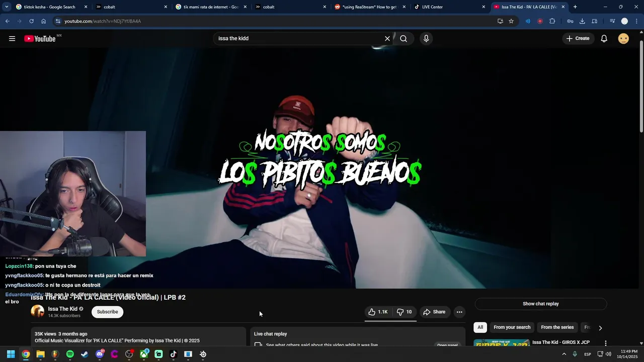The image size is (644, 362).
Task: Open YouTube account avatar menu
Action: [x=623, y=39]
